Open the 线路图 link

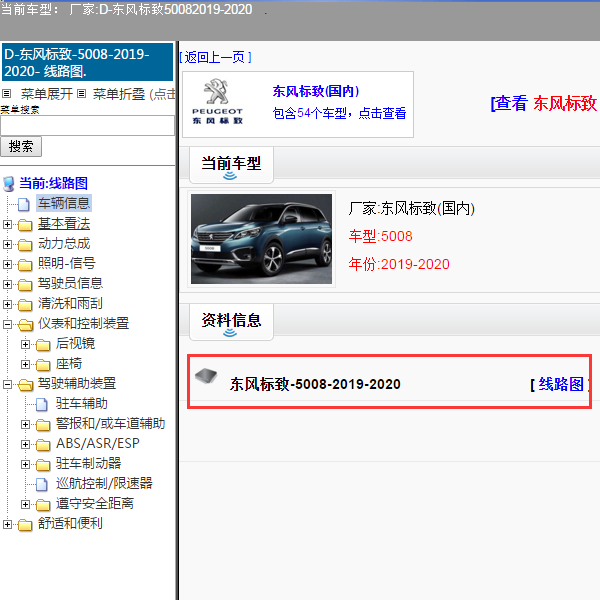click(x=561, y=384)
